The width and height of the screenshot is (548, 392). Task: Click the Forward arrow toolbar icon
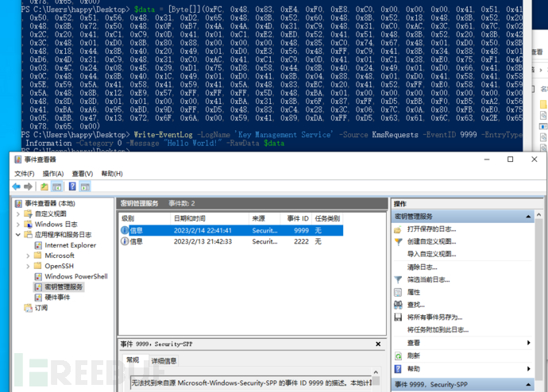[28, 186]
